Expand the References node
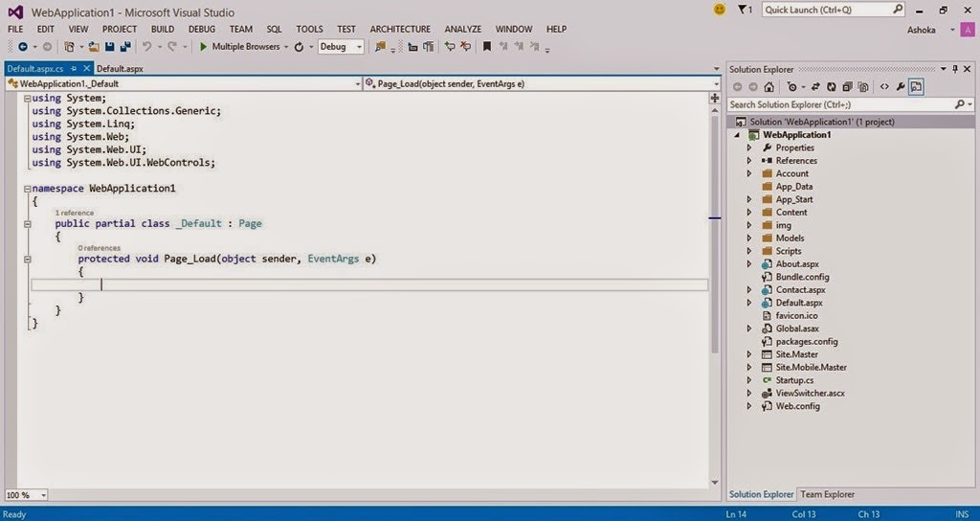This screenshot has height=521, width=980. 749,161
